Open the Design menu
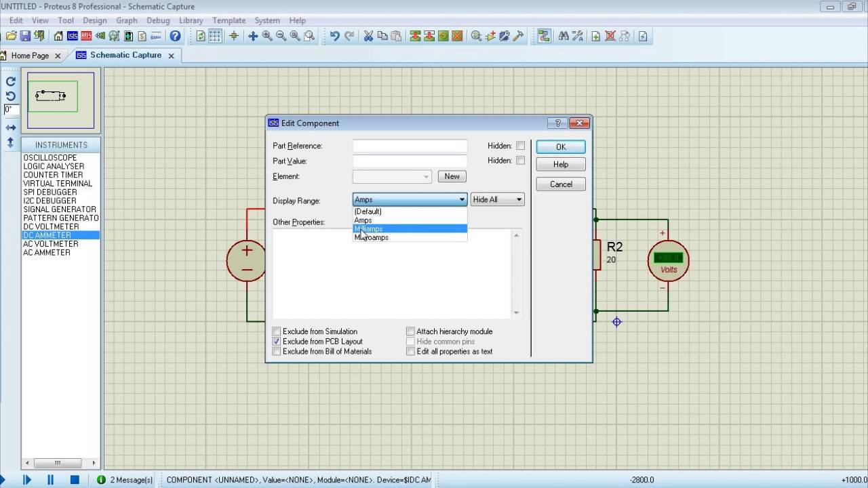This screenshot has height=488, width=868. tap(95, 20)
